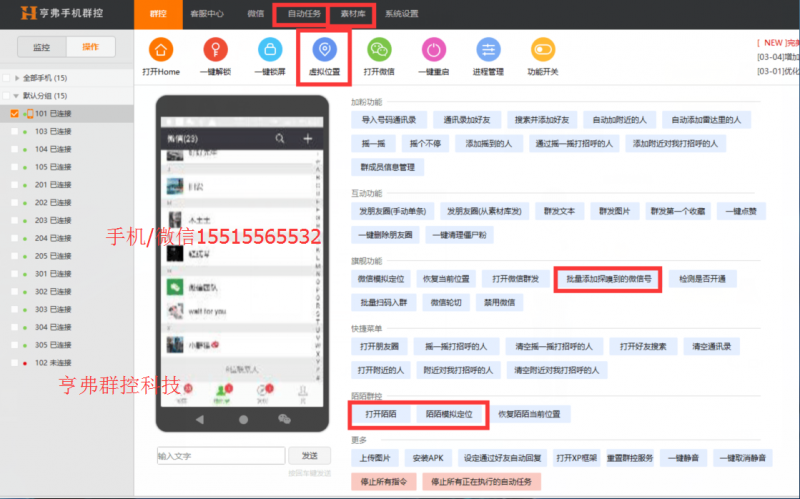The height and width of the screenshot is (499, 800).
Task: Click the 一键重启 restart icon
Action: point(434,50)
